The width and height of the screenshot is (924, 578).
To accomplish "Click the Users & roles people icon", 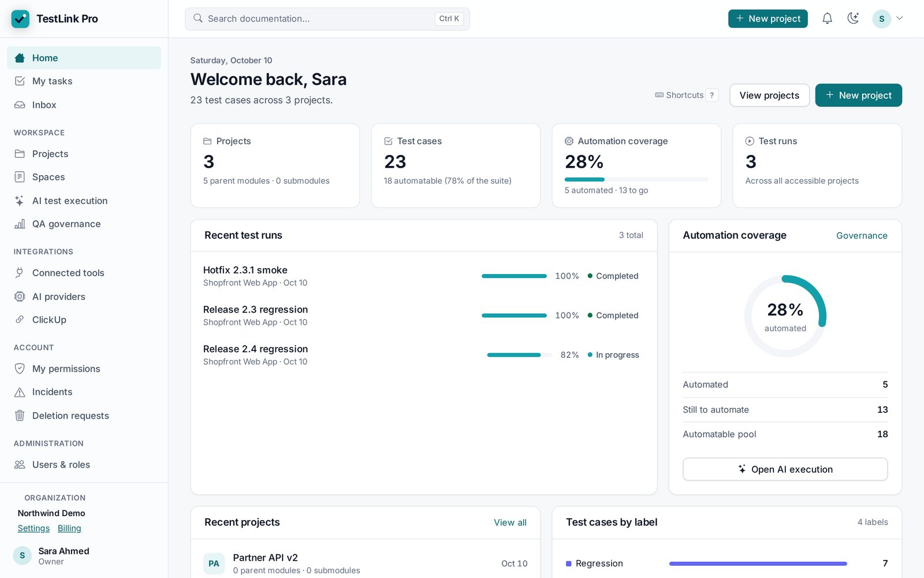I will pos(20,465).
